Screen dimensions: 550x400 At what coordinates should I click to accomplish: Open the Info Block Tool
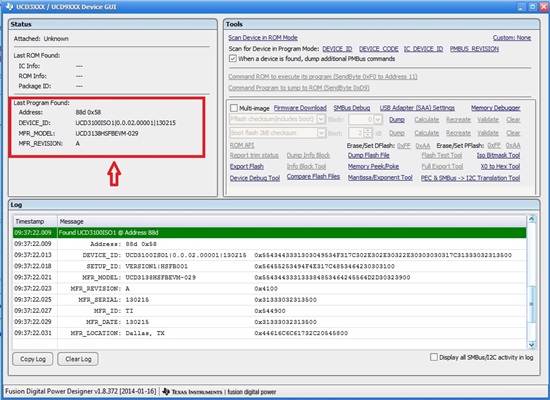(306, 166)
